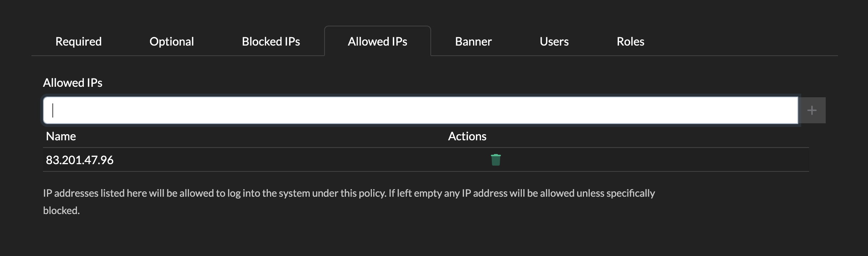
Task: Open the Optional tab
Action: tap(172, 42)
